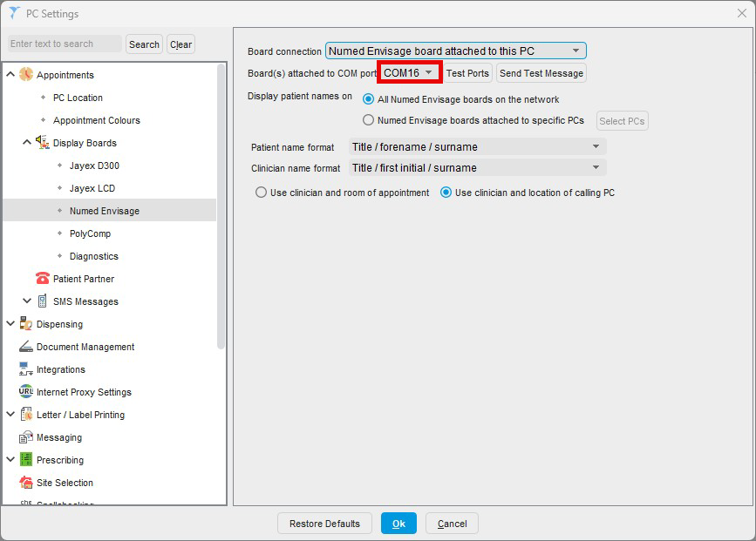Select All Numed Envisage boards on network

[x=369, y=99]
